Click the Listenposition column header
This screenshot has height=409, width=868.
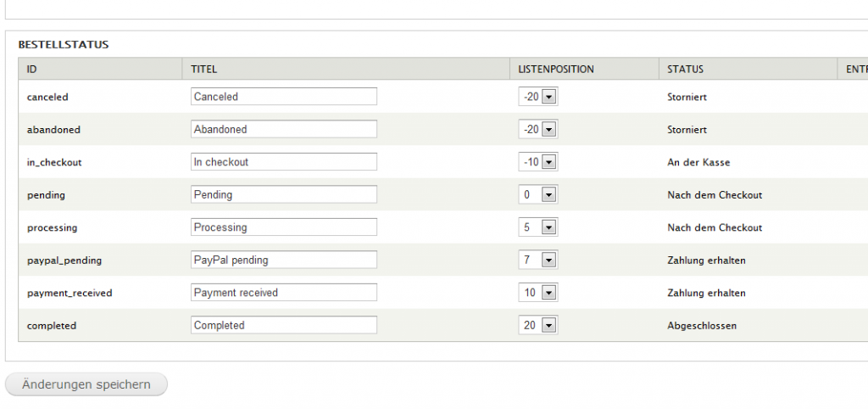click(x=556, y=70)
